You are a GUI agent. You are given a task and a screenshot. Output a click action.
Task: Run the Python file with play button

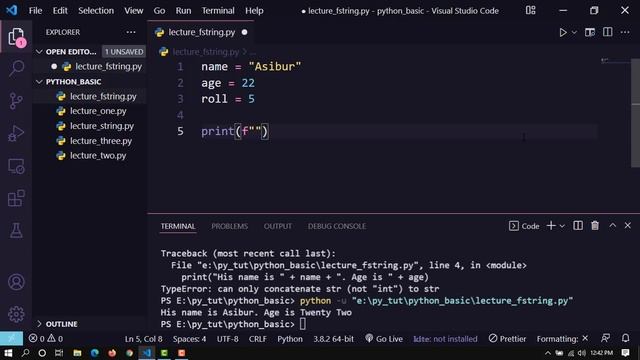point(563,32)
